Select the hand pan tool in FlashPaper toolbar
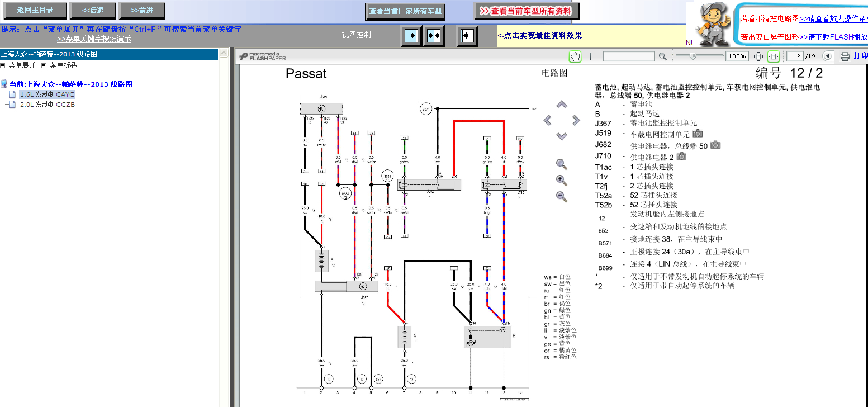Viewport: 868px width, 407px height. point(575,56)
